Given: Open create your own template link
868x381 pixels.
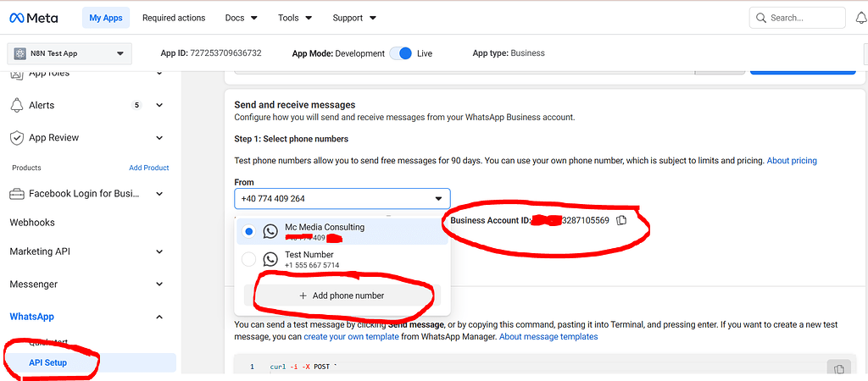Looking at the screenshot, I should click(352, 336).
